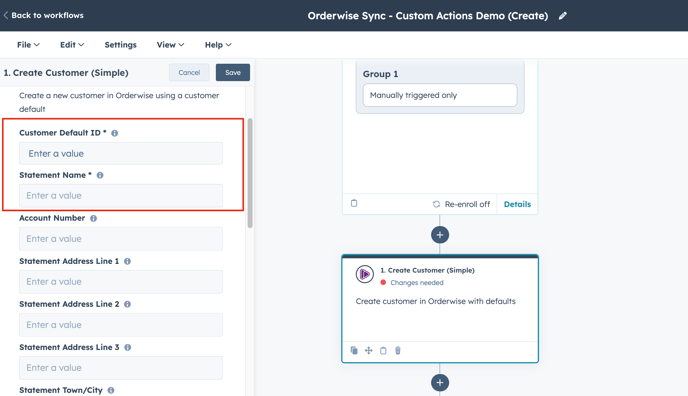Click clipboard icon on action card
Image resolution: width=688 pixels, height=396 pixels.
pos(383,350)
